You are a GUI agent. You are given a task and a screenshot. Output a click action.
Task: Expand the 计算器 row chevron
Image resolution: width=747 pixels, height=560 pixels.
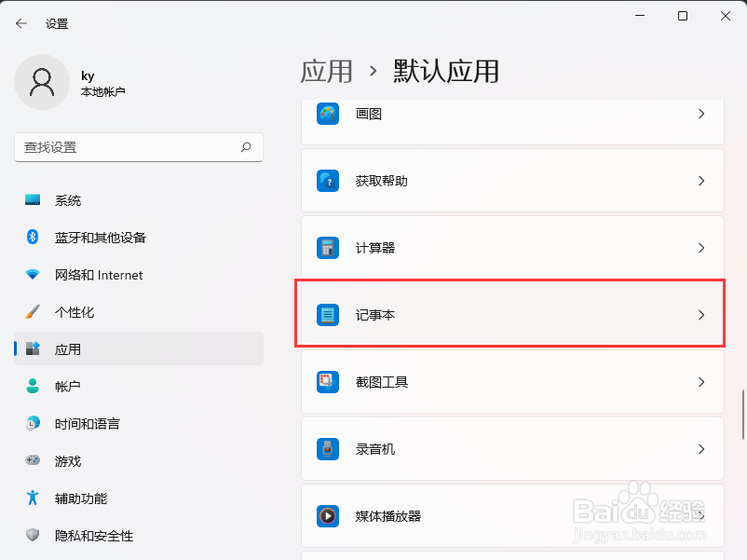701,248
